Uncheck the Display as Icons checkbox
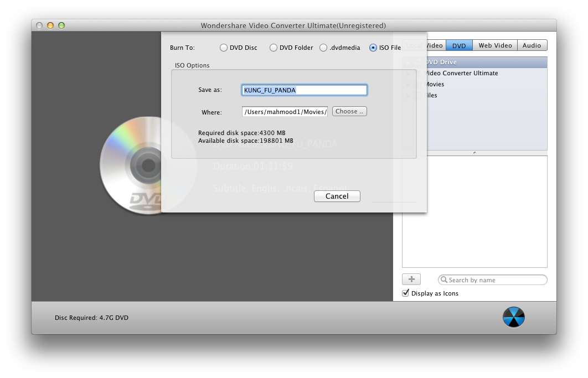588x378 pixels. click(x=406, y=293)
